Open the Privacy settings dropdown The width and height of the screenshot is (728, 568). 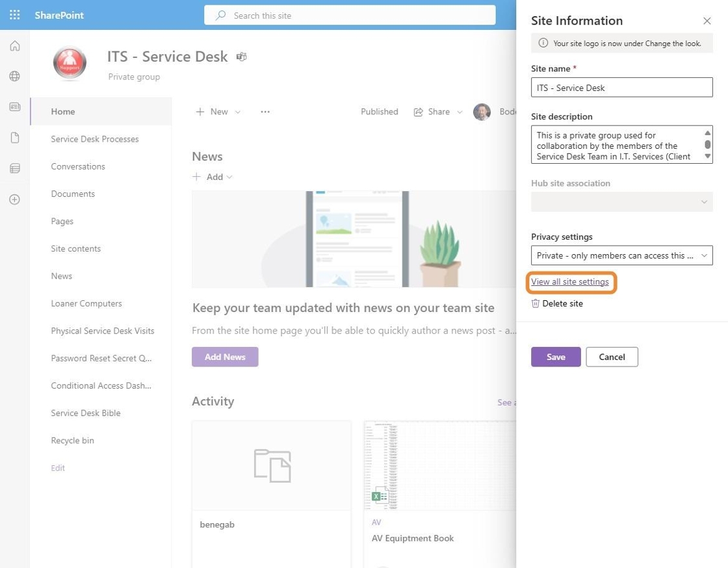(x=621, y=255)
